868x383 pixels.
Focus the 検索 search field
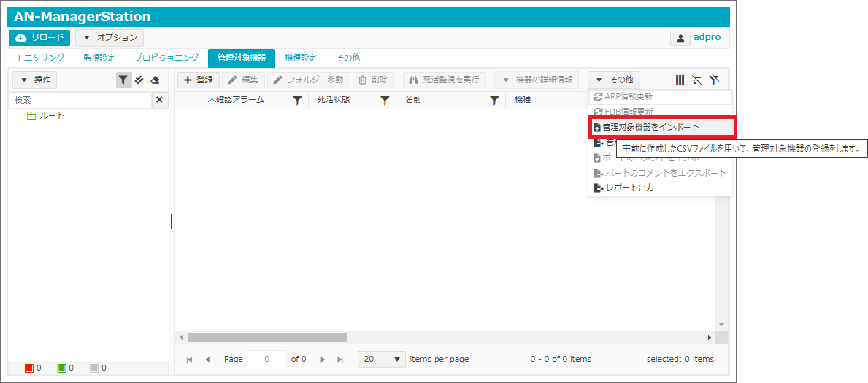(81, 100)
